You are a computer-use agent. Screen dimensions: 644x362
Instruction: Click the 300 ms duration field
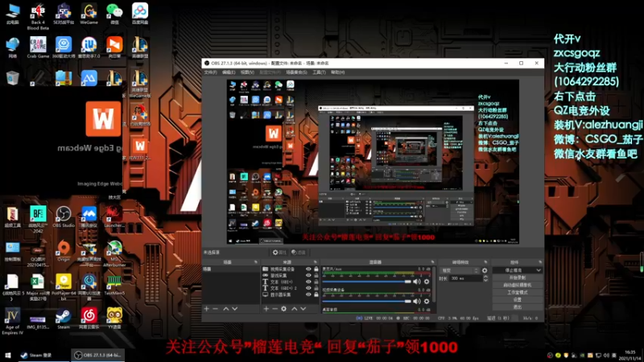click(x=466, y=278)
